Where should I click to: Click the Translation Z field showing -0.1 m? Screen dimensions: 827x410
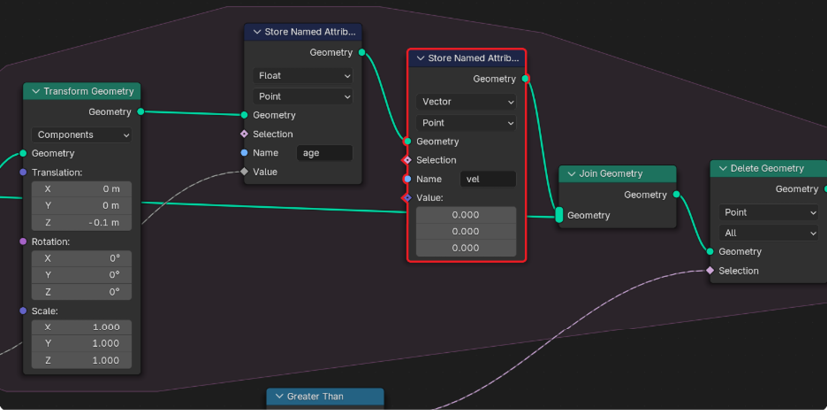point(82,222)
